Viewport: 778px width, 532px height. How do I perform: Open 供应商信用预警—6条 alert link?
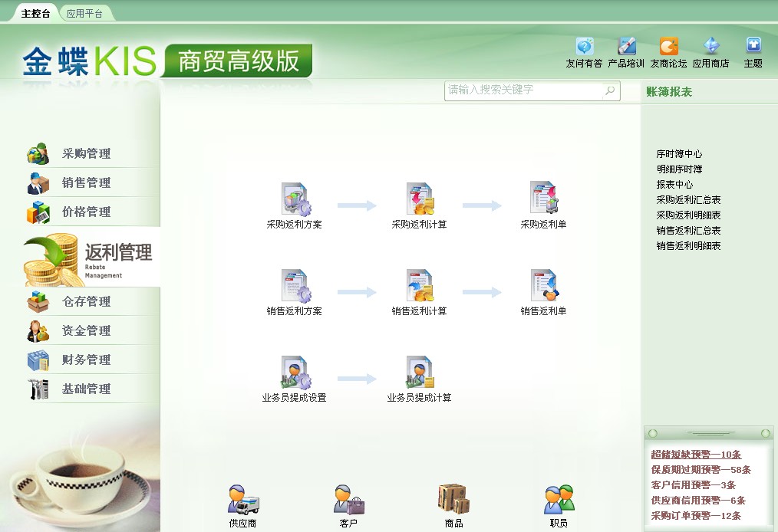click(x=699, y=501)
